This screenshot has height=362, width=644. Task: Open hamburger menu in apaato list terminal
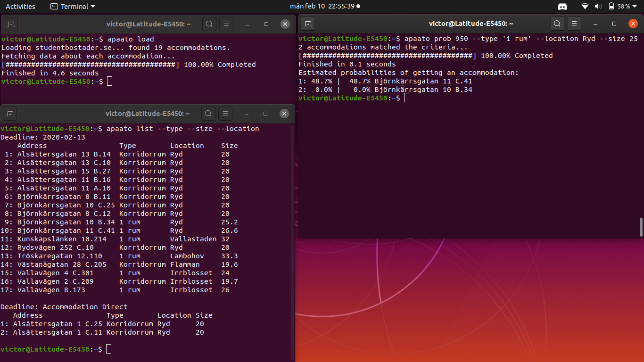coord(225,114)
